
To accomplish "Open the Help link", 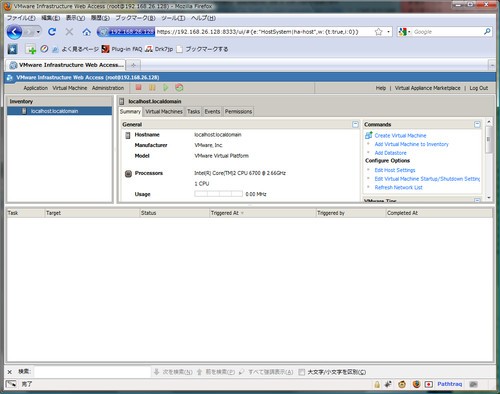I will [x=381, y=88].
